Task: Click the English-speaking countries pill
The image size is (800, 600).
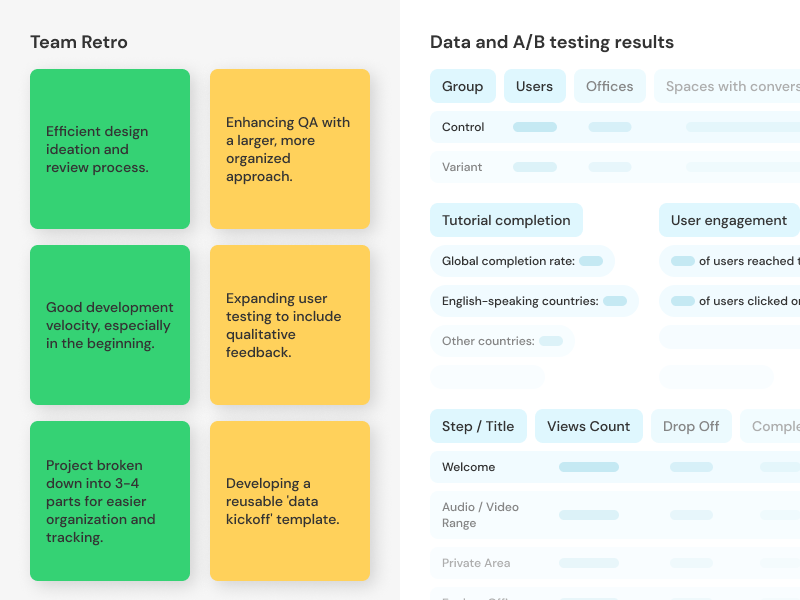Action: [x=534, y=301]
